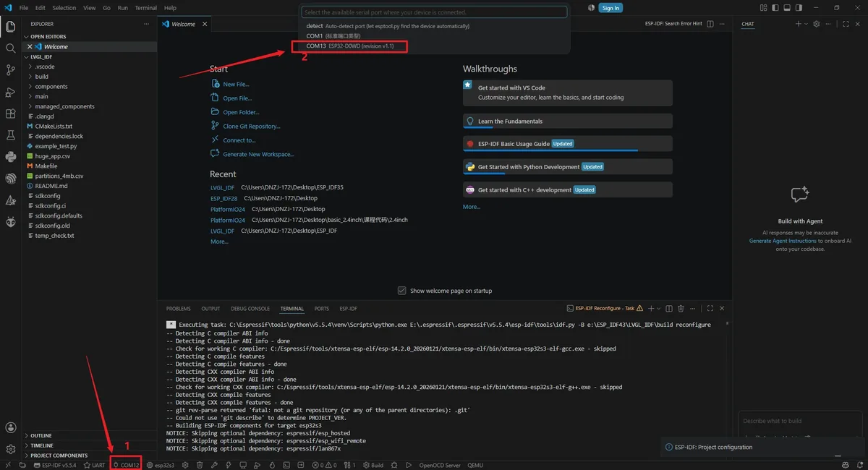Open ESP-IDF Basic Usage Guide walkthrough
868x470 pixels.
coord(568,143)
